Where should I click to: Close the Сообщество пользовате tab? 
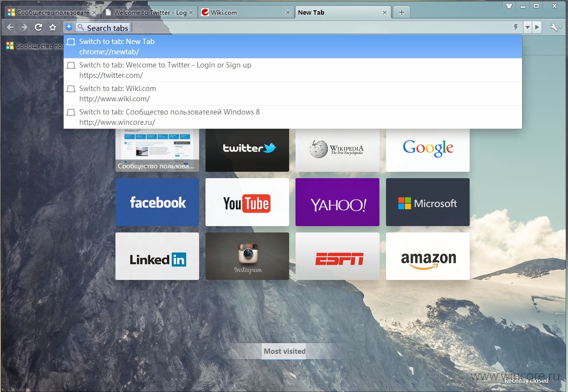(94, 12)
